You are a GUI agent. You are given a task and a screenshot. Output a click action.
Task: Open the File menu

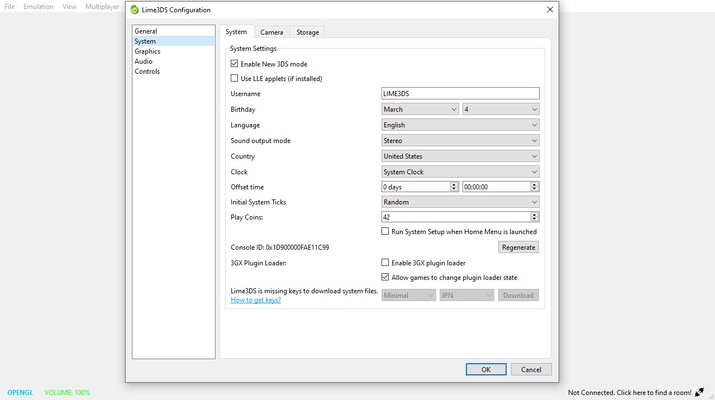click(10, 6)
